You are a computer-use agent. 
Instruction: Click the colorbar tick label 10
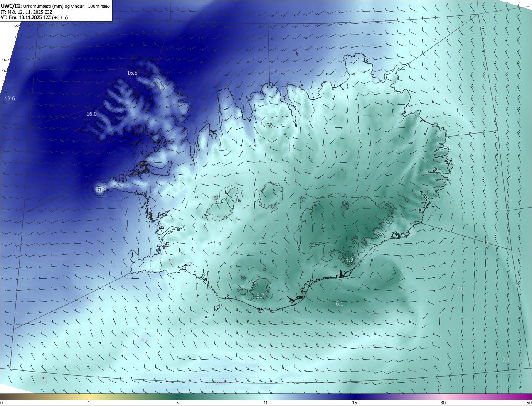tap(266, 403)
